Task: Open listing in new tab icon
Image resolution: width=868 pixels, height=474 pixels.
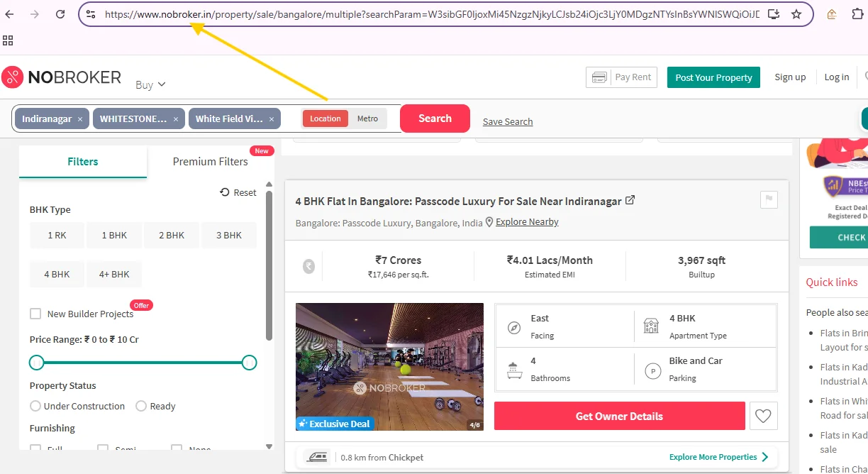Action: [x=630, y=201]
